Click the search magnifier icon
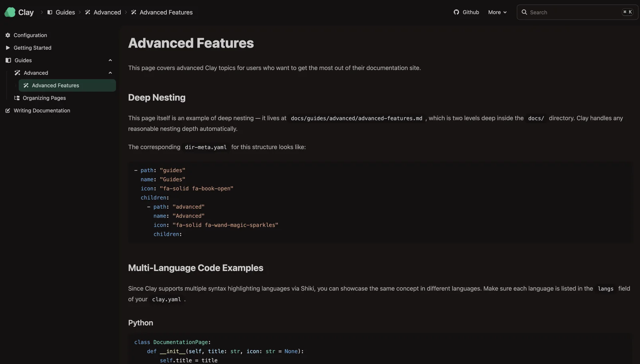This screenshot has height=364, width=640. click(524, 12)
